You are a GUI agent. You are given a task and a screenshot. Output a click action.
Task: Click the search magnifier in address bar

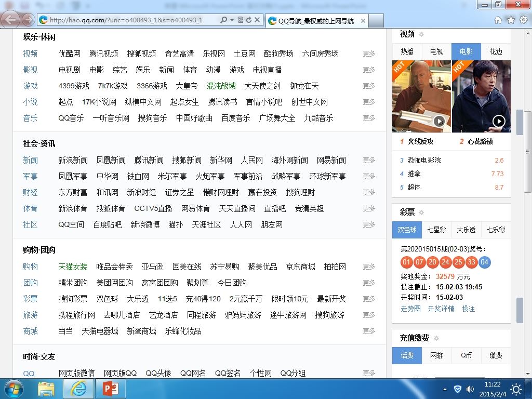pos(223,20)
